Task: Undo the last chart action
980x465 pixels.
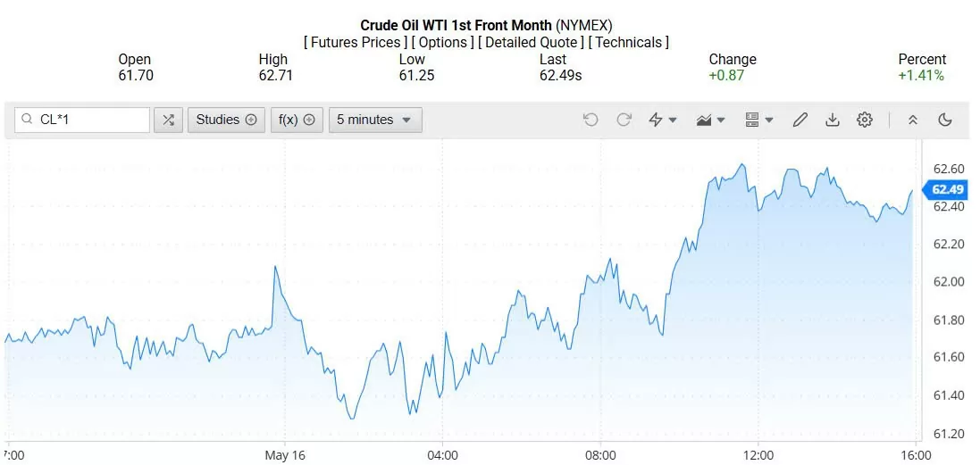Action: coord(591,120)
